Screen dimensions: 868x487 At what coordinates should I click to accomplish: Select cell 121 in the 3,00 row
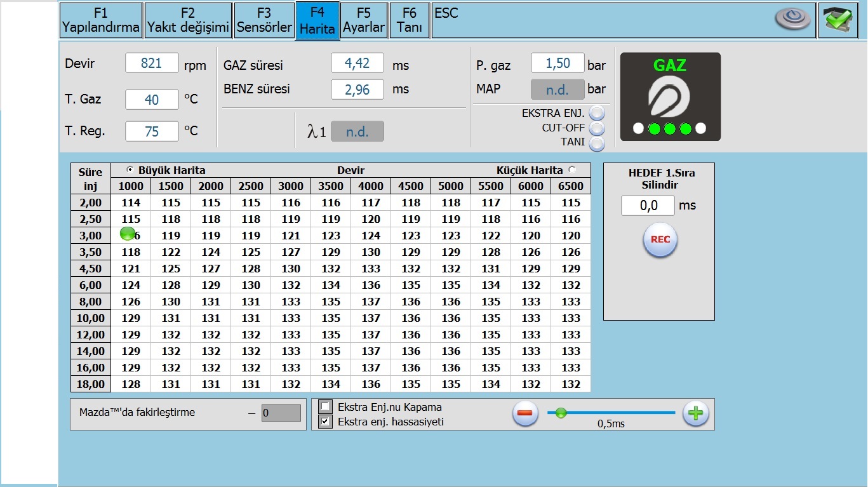tap(291, 236)
